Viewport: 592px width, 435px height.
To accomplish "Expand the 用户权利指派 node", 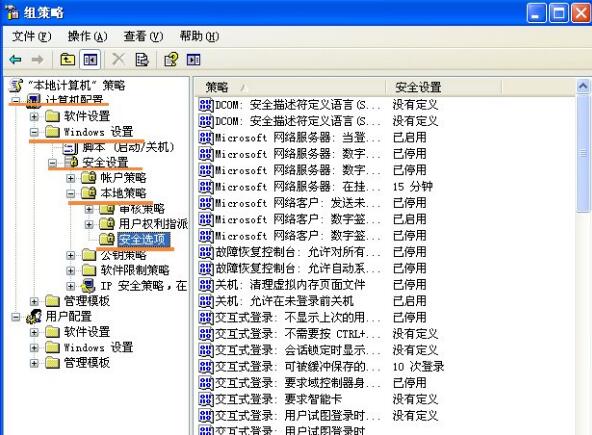I will pyautogui.click(x=89, y=224).
